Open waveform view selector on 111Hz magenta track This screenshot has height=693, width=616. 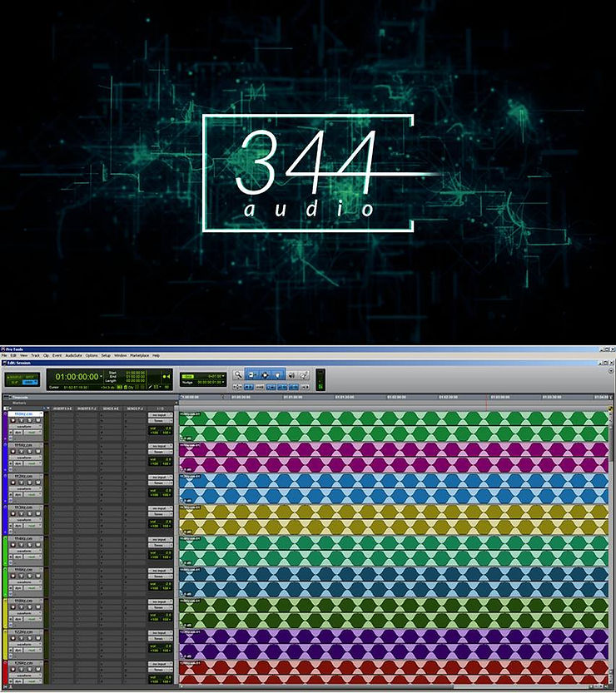click(x=26, y=458)
